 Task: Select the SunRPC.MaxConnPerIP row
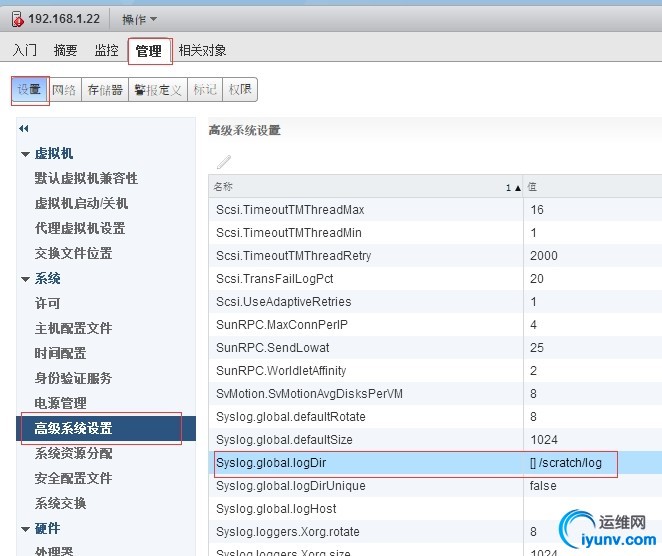coord(435,325)
